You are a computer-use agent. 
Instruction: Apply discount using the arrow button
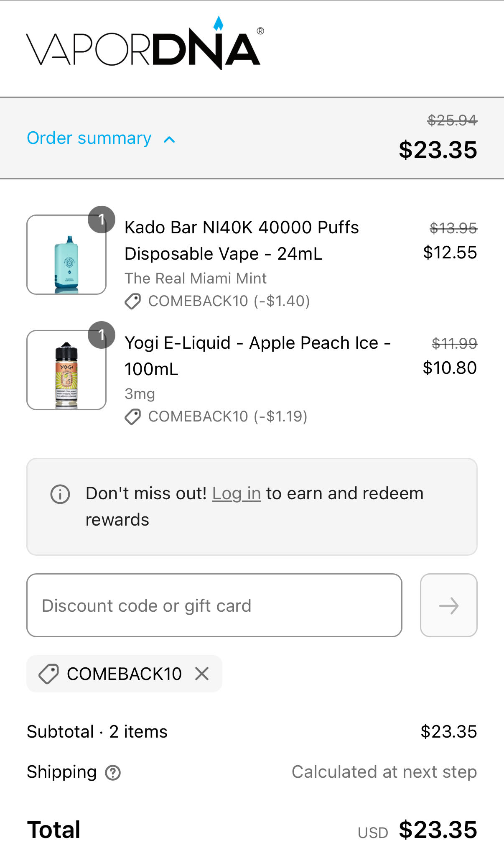point(449,605)
